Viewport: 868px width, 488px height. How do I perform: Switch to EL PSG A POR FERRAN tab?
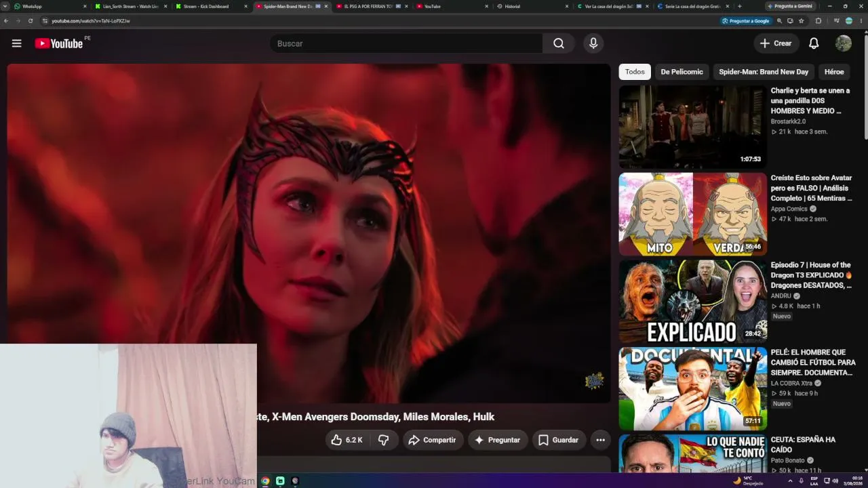pyautogui.click(x=370, y=6)
